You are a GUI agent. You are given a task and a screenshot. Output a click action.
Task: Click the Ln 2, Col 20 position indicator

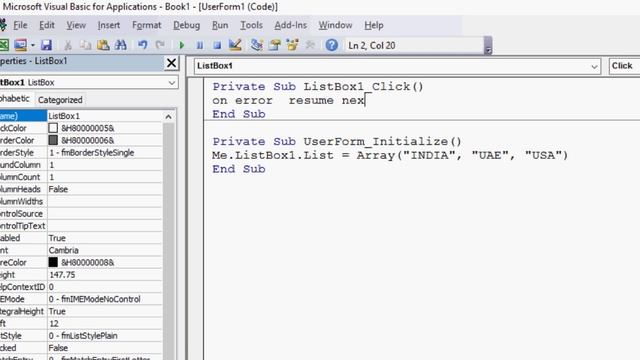coord(371,45)
